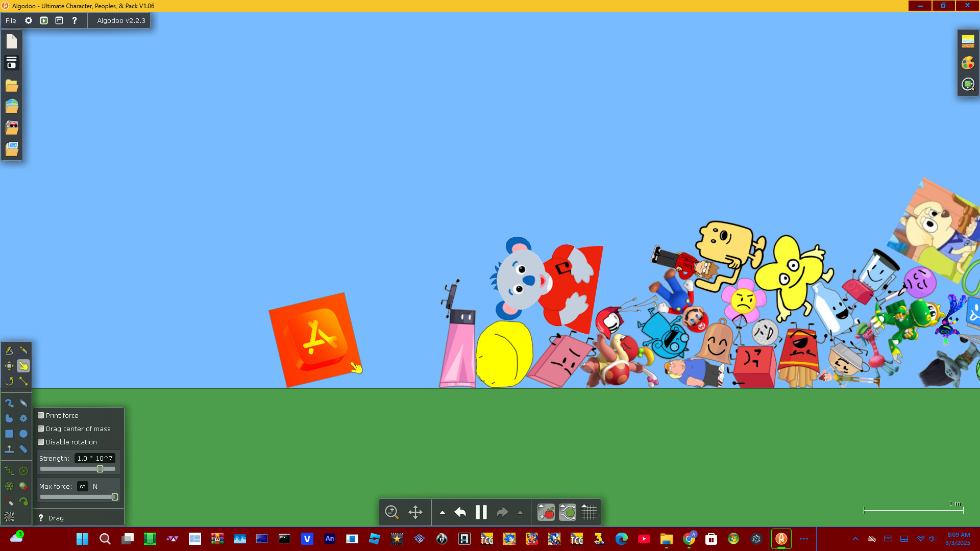The height and width of the screenshot is (551, 980).
Task: Select the Rotate tool
Action: pos(9,381)
